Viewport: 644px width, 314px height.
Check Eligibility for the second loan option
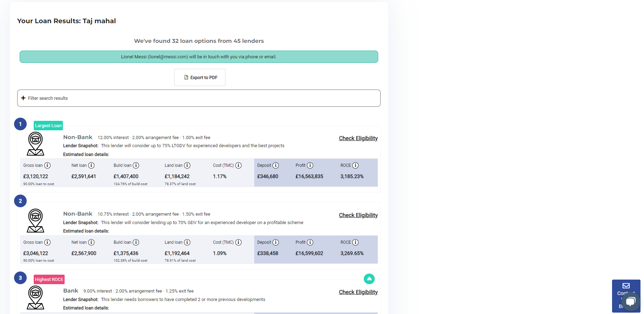pos(358,215)
